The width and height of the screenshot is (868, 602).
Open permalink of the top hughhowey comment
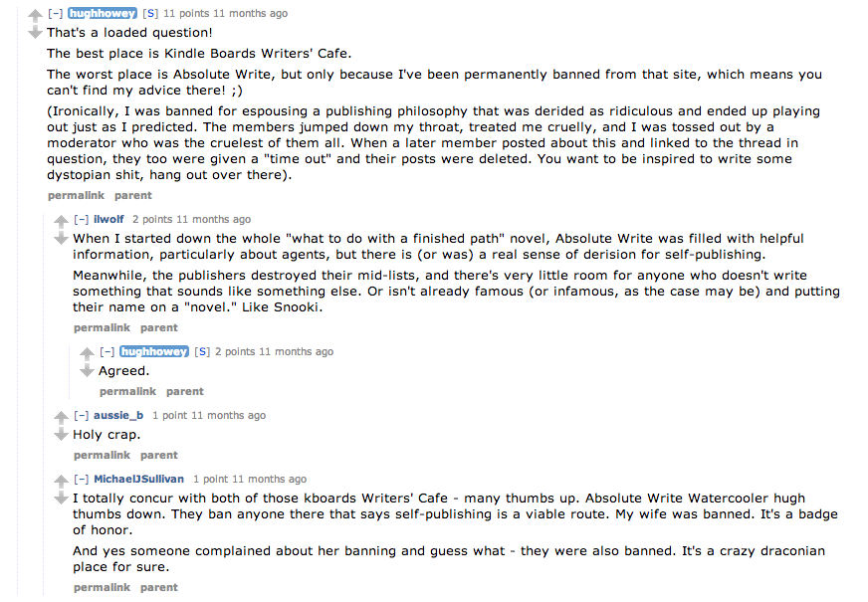click(76, 195)
